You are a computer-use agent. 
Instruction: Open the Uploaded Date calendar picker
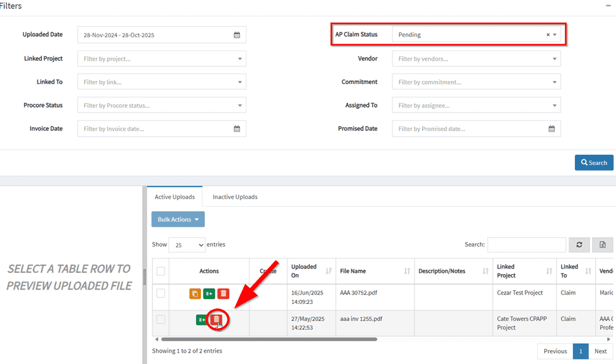point(237,35)
